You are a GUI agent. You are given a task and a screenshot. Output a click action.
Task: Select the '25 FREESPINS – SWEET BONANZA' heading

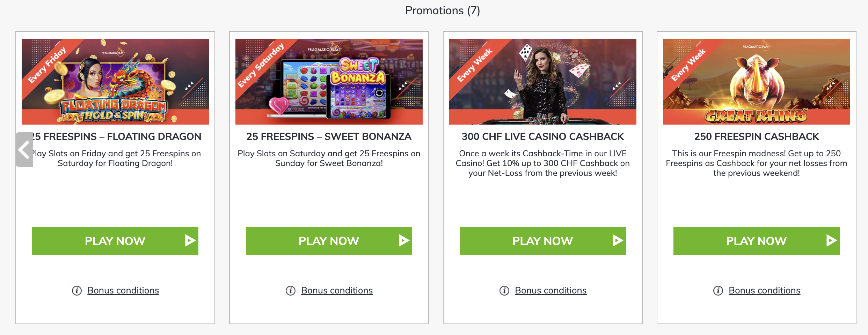coord(329,137)
